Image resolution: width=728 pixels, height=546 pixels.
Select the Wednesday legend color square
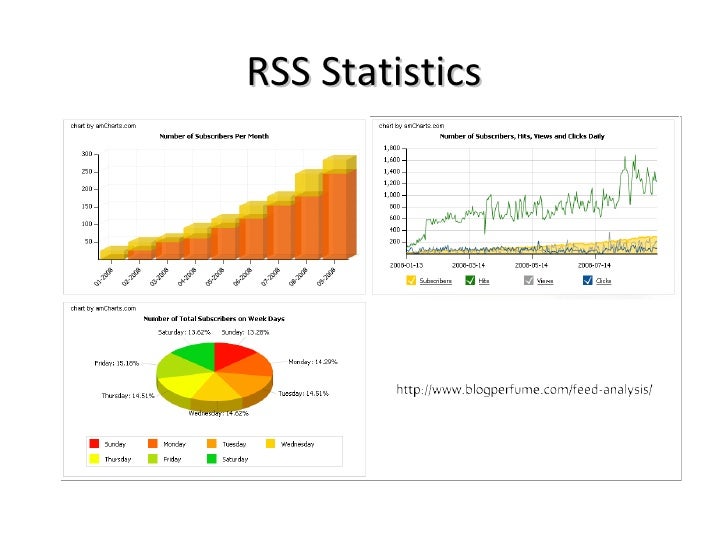coord(271,443)
